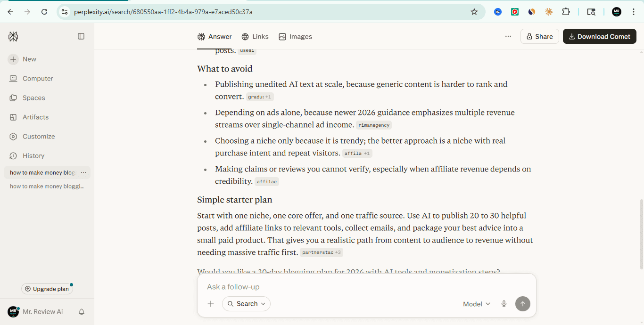
Task: Click the microphone dictation icon
Action: (x=504, y=304)
